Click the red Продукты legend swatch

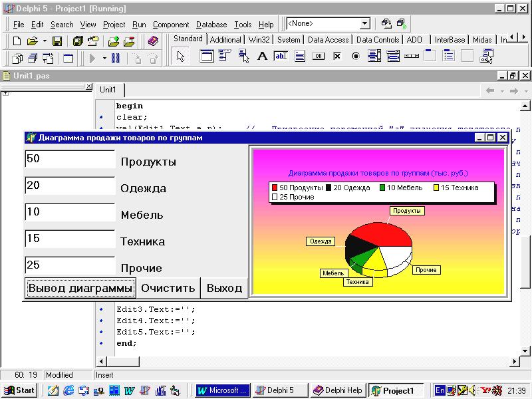point(275,188)
